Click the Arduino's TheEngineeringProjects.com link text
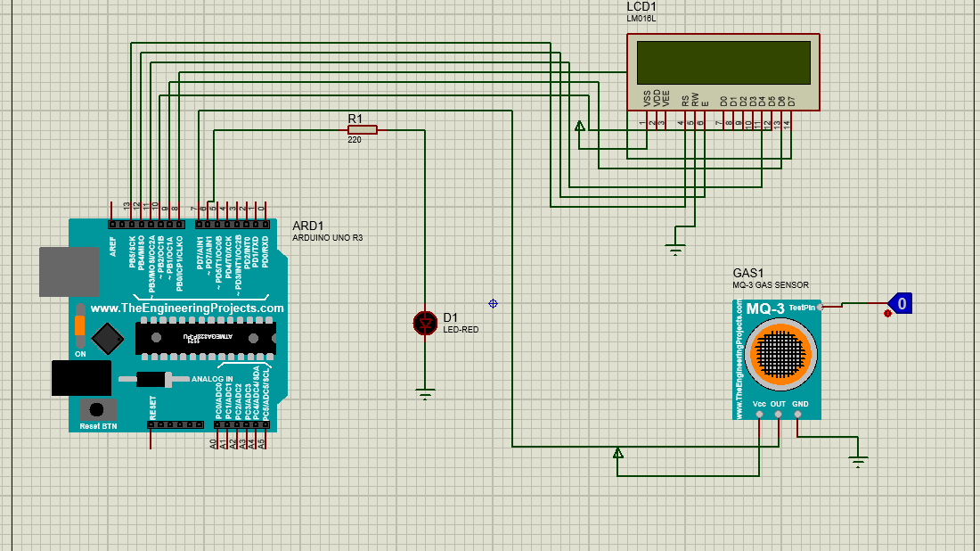The width and height of the screenshot is (980, 551). (187, 308)
